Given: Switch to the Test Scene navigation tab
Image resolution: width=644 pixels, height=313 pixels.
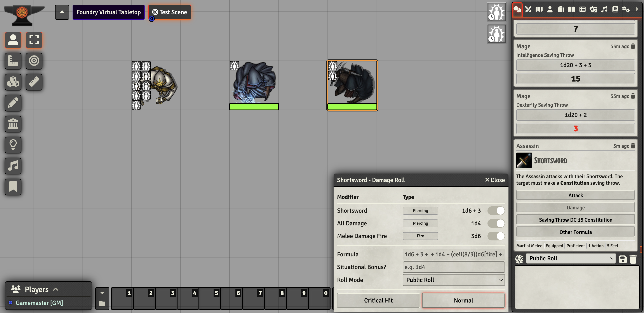Looking at the screenshot, I should (x=169, y=12).
